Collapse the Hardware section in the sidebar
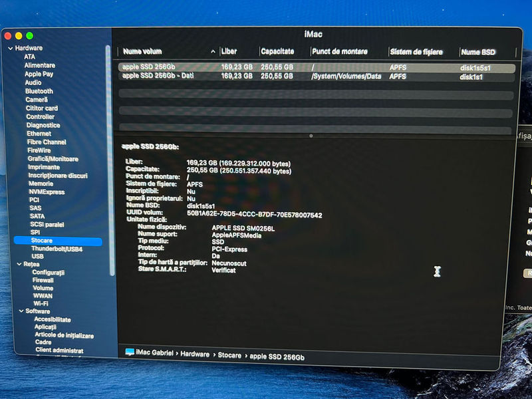 pos(11,49)
